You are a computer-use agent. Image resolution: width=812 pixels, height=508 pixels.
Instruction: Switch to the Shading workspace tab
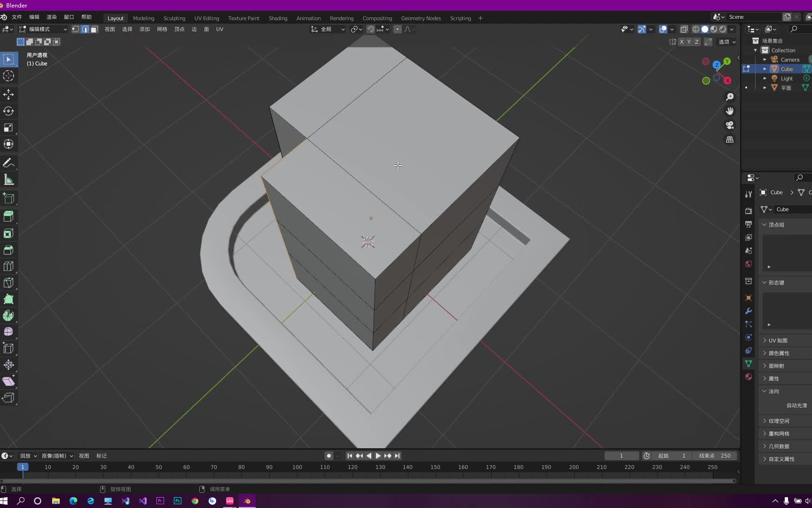278,18
